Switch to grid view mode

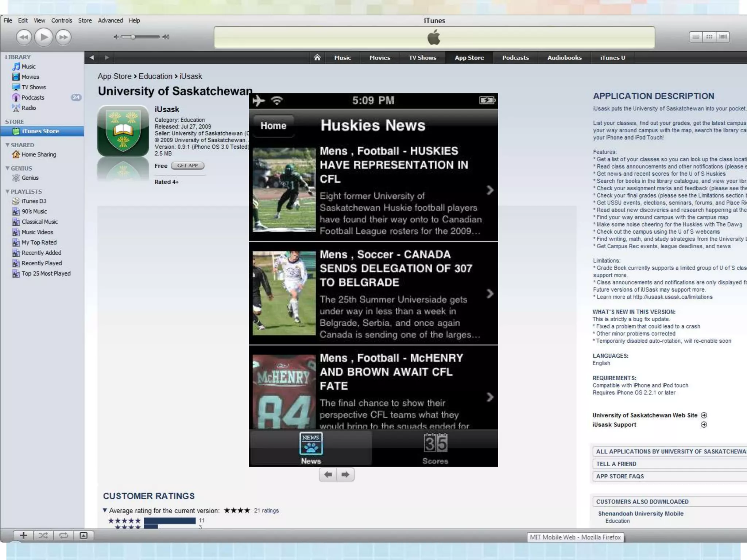coord(709,37)
